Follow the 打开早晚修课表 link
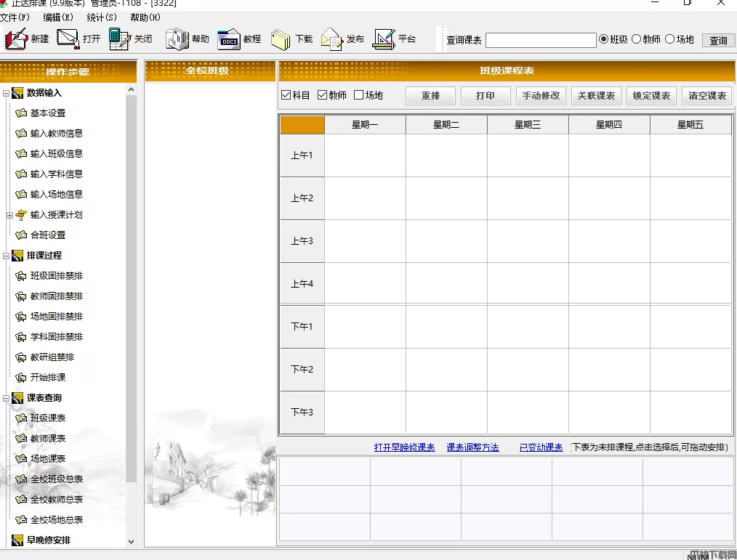 [x=404, y=447]
